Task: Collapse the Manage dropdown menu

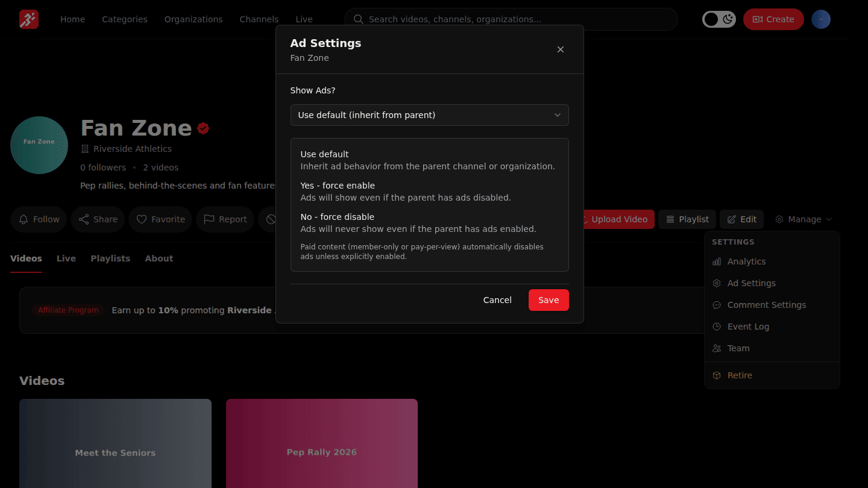Action: tap(804, 219)
